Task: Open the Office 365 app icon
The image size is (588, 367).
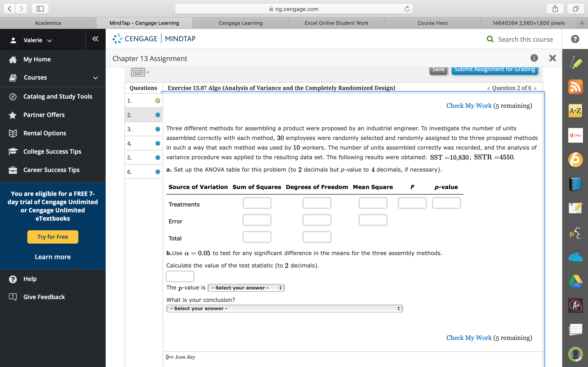Action: coord(575,135)
